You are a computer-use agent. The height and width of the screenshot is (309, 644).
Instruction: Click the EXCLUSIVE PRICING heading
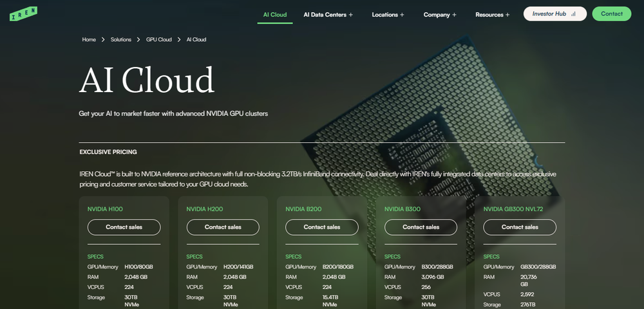click(108, 152)
